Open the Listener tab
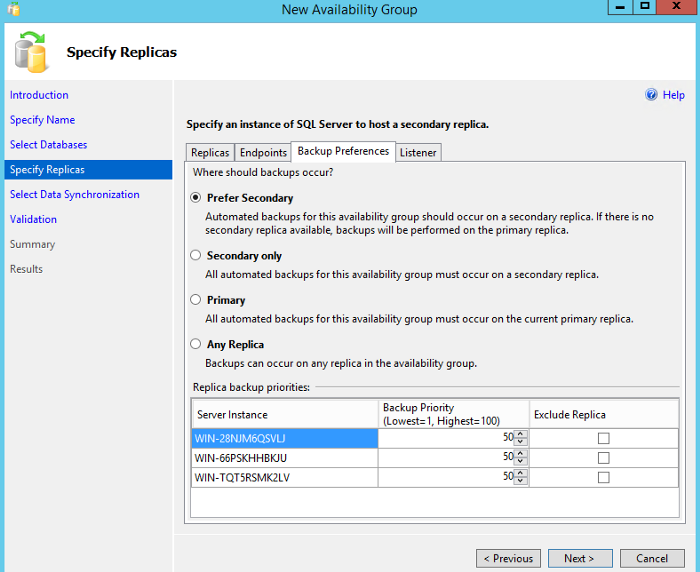 click(418, 153)
